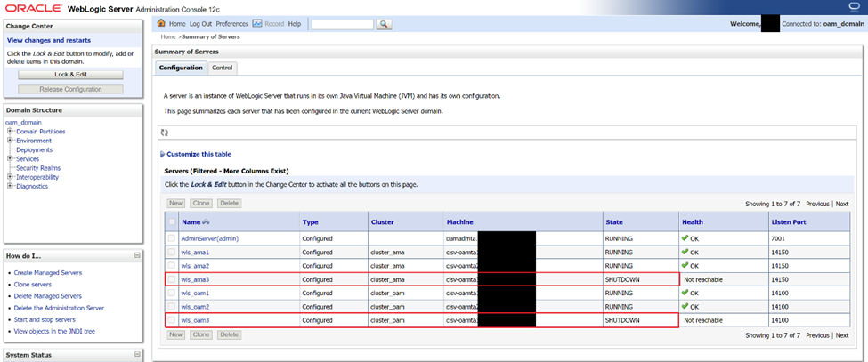Click the Customize this table arrow icon
Screen dimensions: 868x362
pyautogui.click(x=162, y=154)
